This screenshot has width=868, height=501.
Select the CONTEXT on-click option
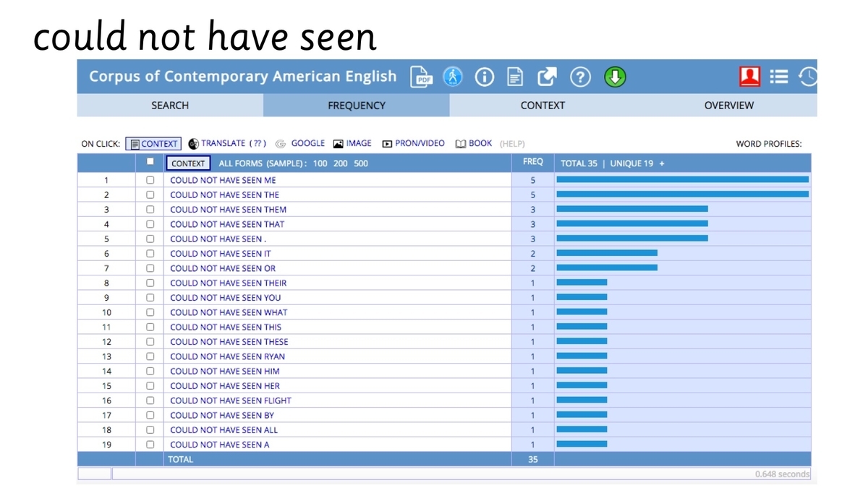click(153, 144)
